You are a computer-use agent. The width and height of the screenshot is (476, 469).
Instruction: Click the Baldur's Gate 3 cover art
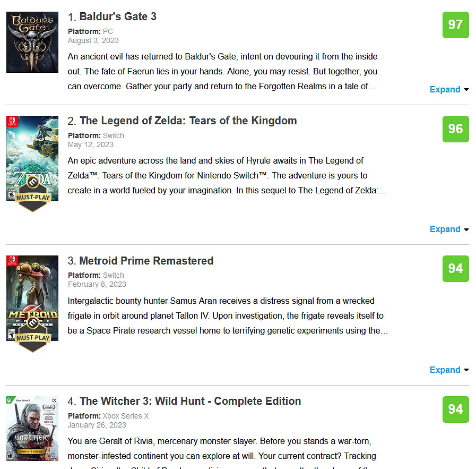(32, 42)
